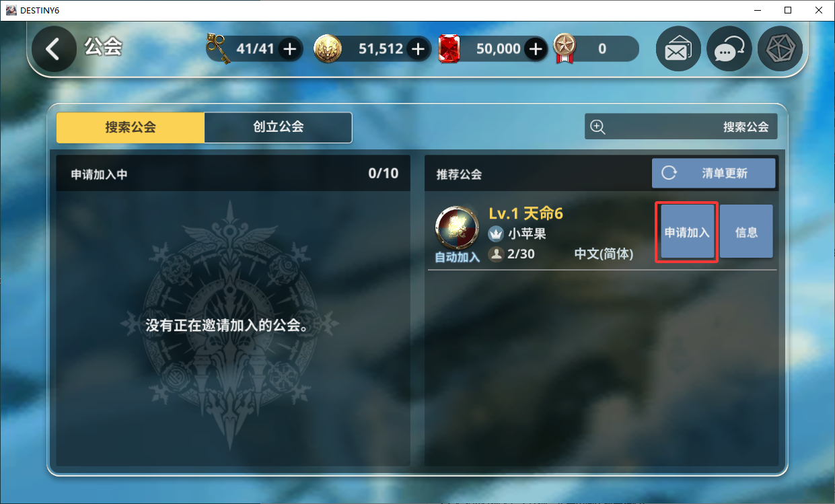835x504 pixels.
Task: Click the 搜索公会 search input field
Action: pos(681,127)
